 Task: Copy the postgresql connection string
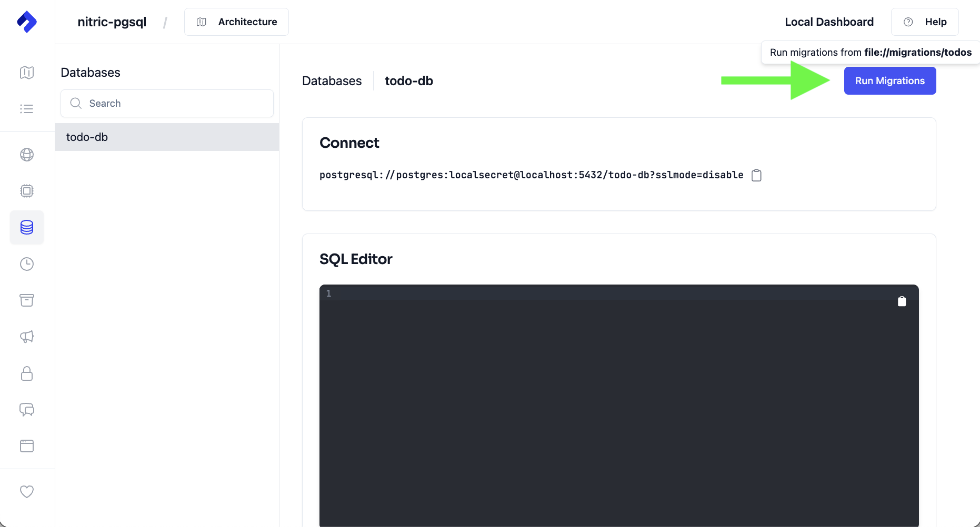[x=756, y=175]
